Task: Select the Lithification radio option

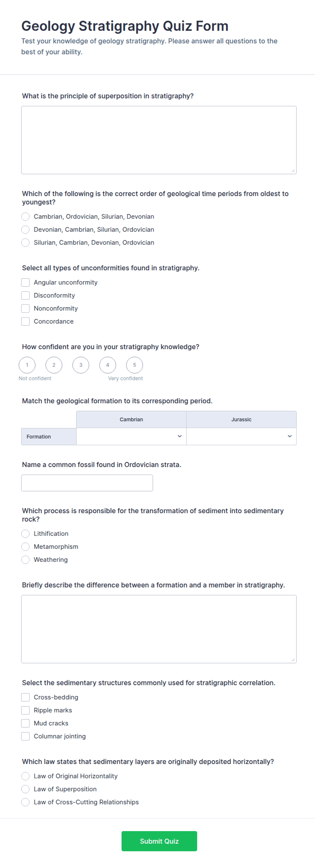Action: (x=25, y=533)
